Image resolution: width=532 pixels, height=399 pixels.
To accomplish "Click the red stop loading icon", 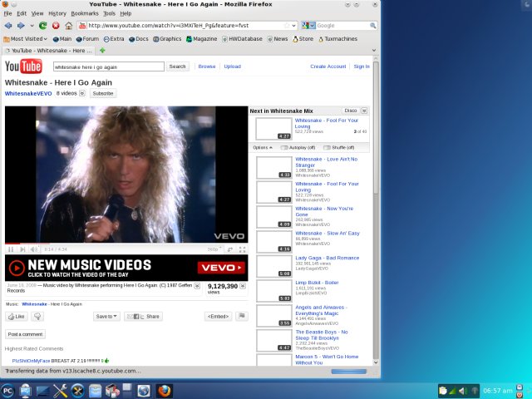I will [56, 26].
